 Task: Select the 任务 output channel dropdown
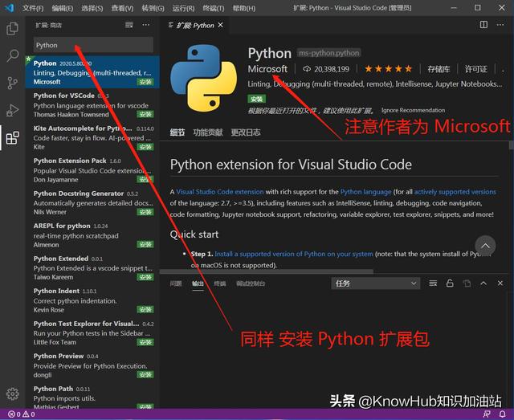pos(376,283)
